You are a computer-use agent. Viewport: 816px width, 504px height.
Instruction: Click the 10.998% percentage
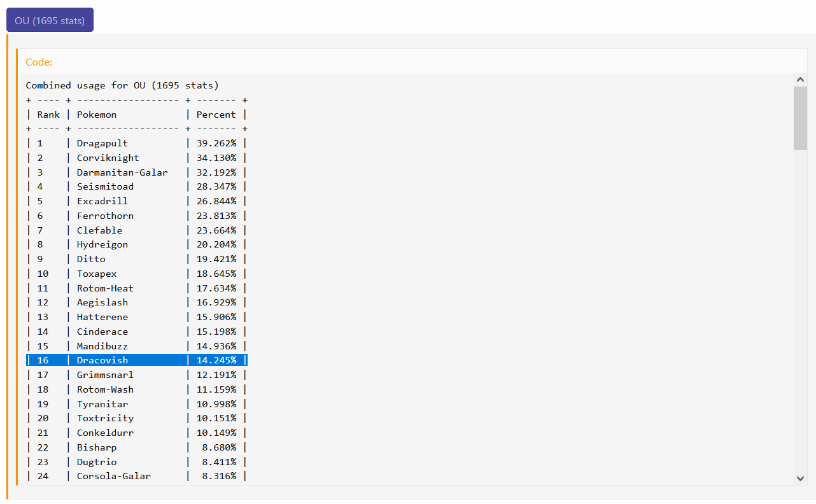click(x=216, y=404)
